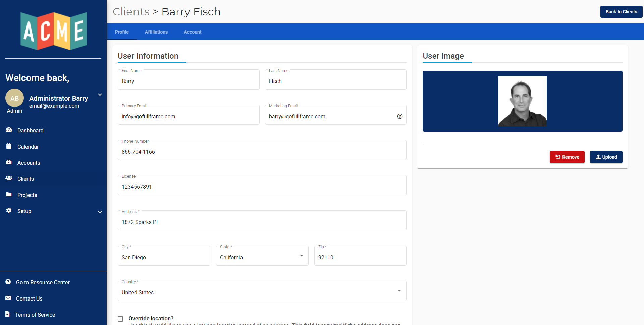Click the Clients people icon
The height and width of the screenshot is (325, 644).
click(x=9, y=178)
